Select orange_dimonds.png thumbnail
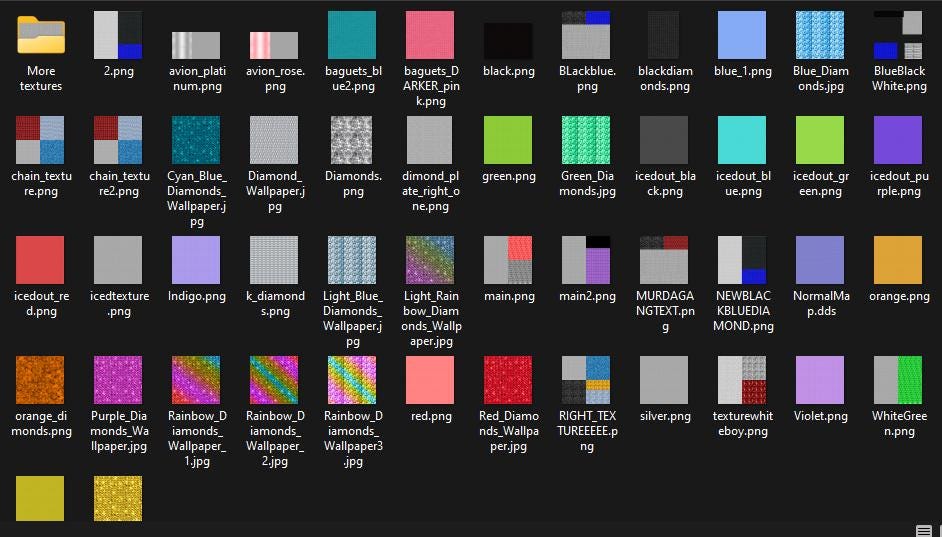The image size is (942, 537). [x=40, y=380]
